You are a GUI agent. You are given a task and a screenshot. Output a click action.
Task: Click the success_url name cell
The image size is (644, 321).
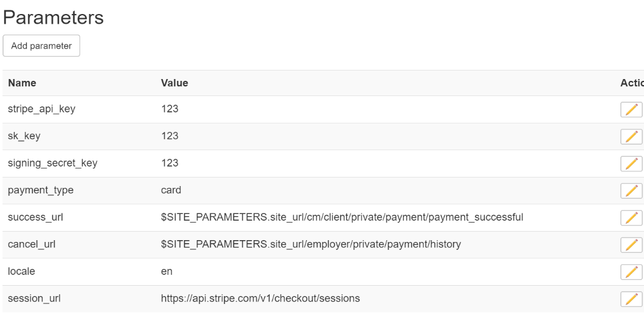[x=35, y=217]
